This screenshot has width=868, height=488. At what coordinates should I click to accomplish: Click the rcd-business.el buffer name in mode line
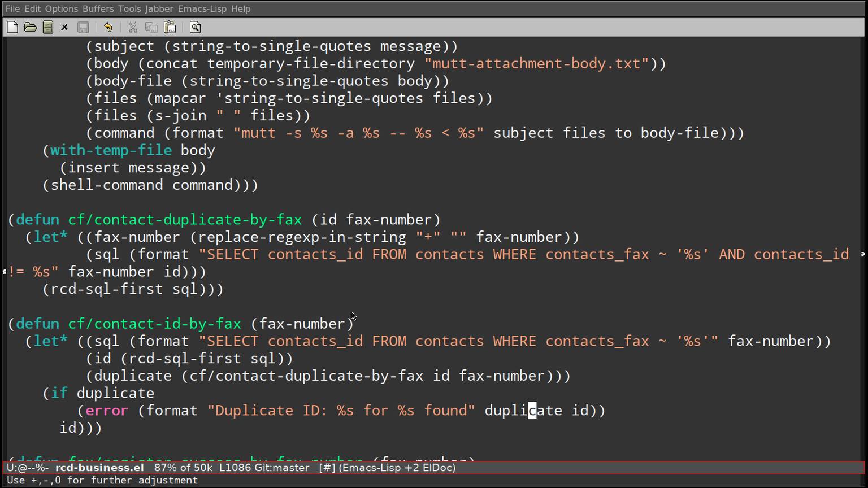point(99,468)
